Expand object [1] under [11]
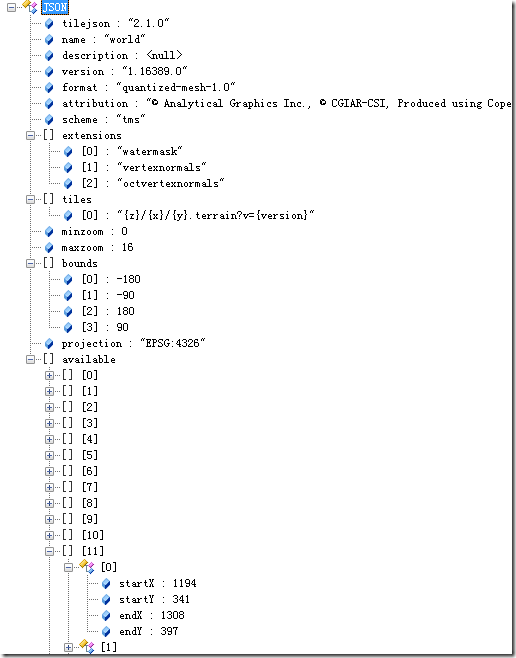The height and width of the screenshot is (658, 516). click(68, 647)
